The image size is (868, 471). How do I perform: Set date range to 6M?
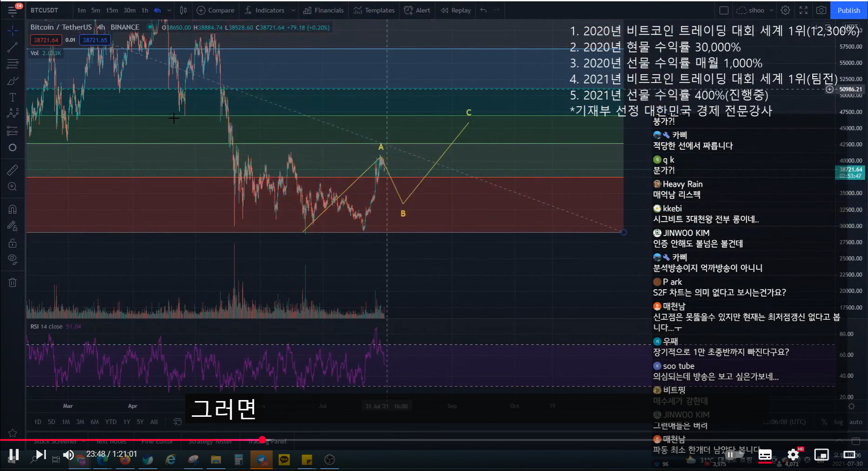click(x=95, y=422)
